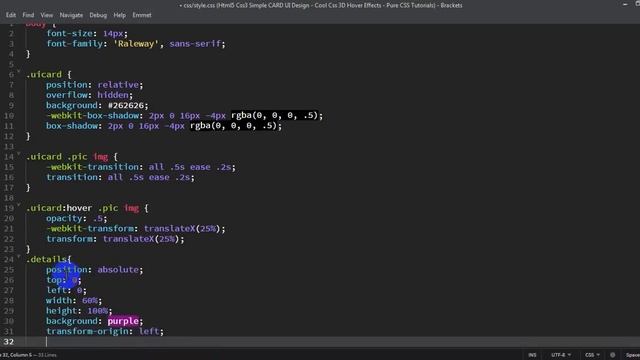This screenshot has width=640, height=360.
Task: Toggle the INS insert mode indicator
Action: pyautogui.click(x=532, y=355)
